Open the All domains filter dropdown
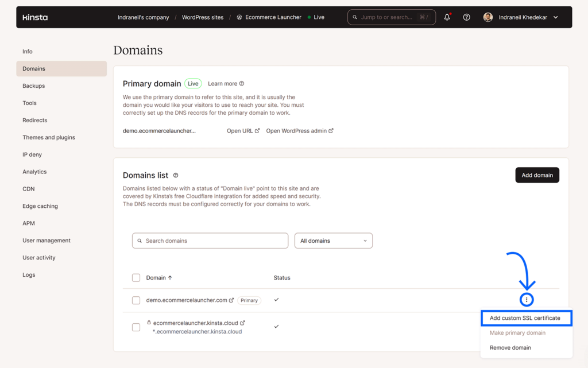Screen dimensions: 588x368 coord(334,241)
